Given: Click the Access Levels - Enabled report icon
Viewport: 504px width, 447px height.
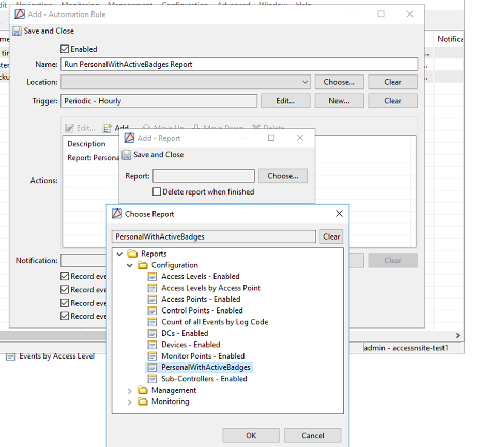Looking at the screenshot, I should pos(152,276).
